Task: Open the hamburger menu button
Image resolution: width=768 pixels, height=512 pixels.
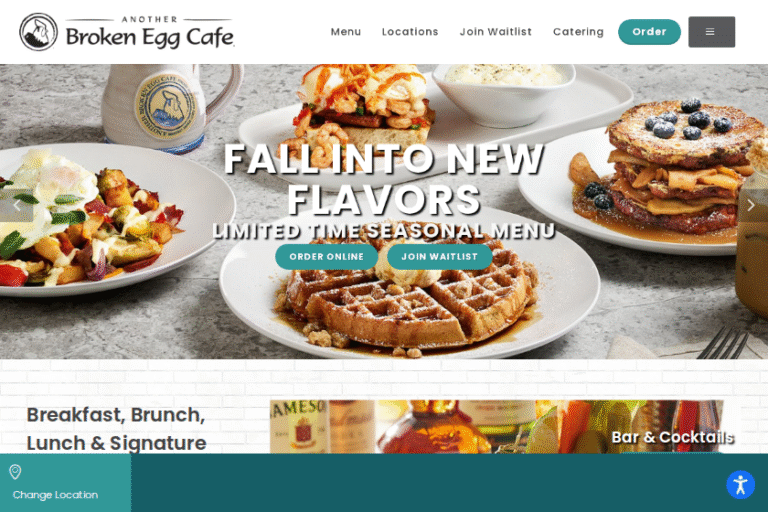Action: [x=711, y=32]
